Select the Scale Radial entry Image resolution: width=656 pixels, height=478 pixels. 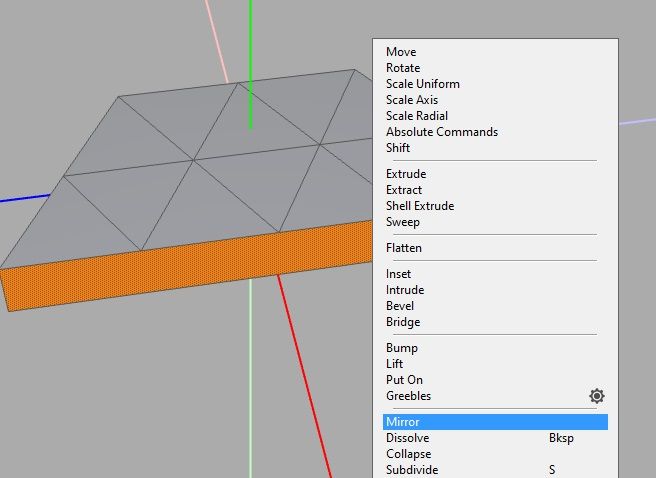[x=417, y=116]
